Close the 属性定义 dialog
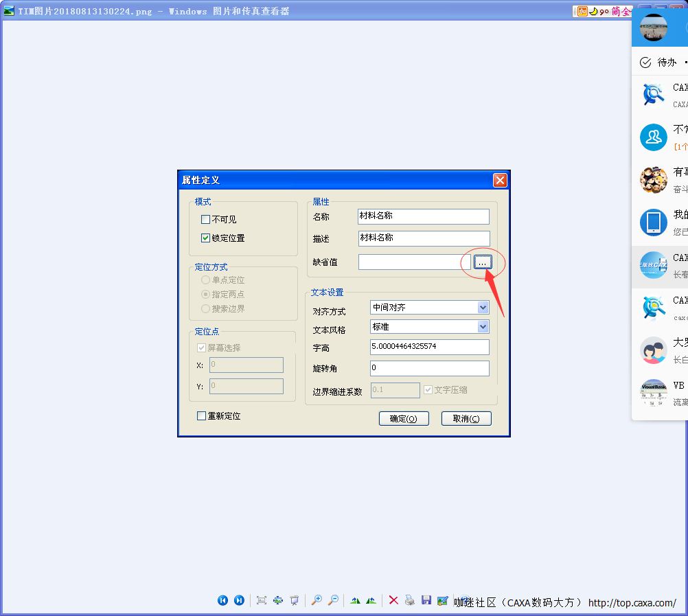The width and height of the screenshot is (688, 616). (500, 180)
